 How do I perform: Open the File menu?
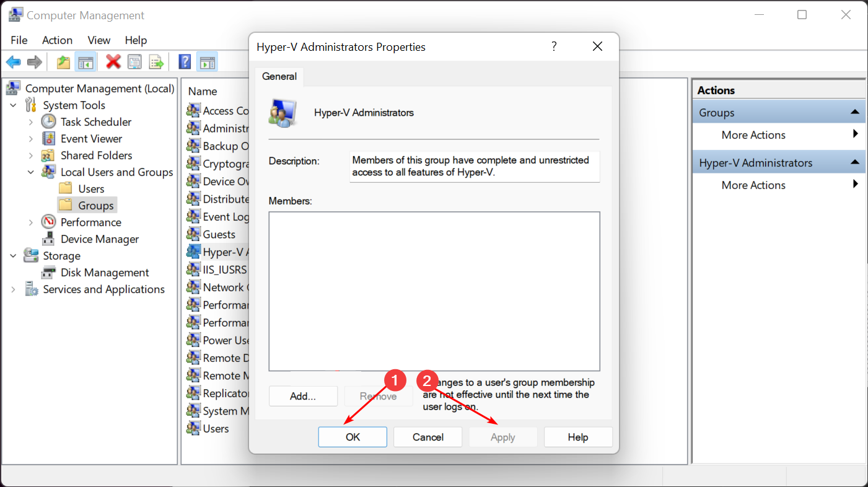[19, 40]
